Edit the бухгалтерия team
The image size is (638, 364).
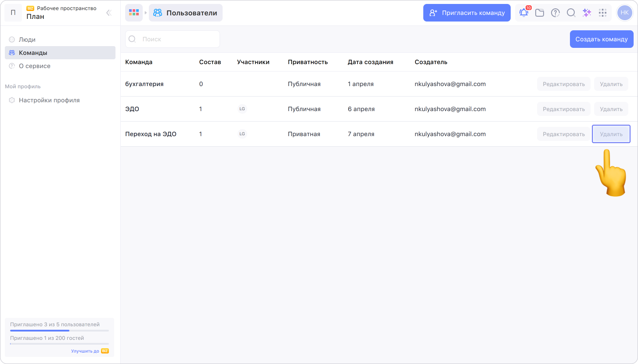click(563, 84)
